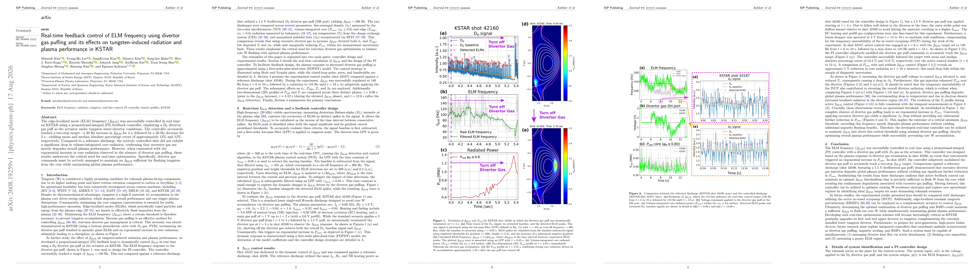Click the ORCID icon after Egemen Kolemen
980x277 pixels.
(x=134, y=66)
